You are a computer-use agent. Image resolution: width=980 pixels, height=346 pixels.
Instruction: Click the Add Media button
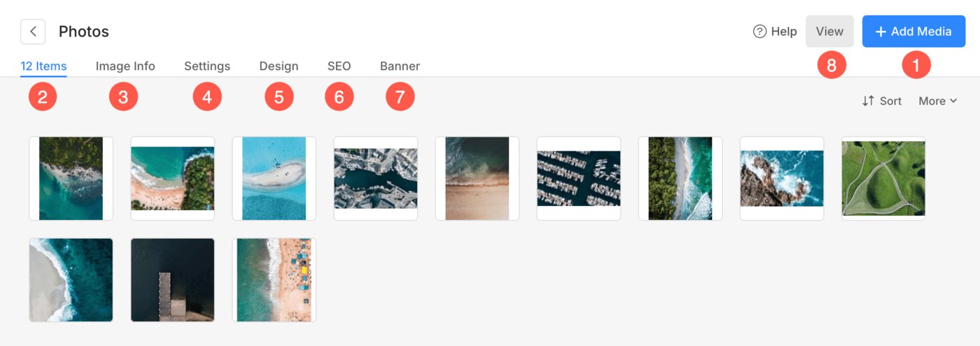913,32
